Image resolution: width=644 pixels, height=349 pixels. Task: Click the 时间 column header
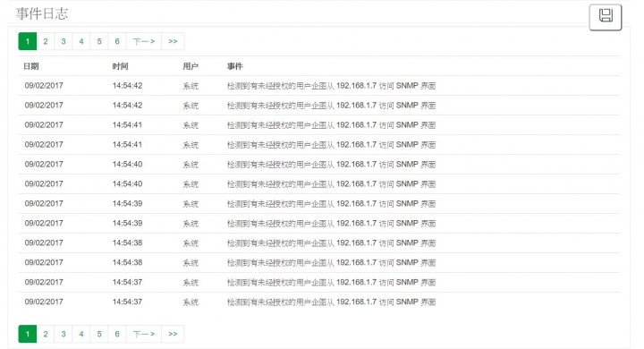(x=121, y=66)
